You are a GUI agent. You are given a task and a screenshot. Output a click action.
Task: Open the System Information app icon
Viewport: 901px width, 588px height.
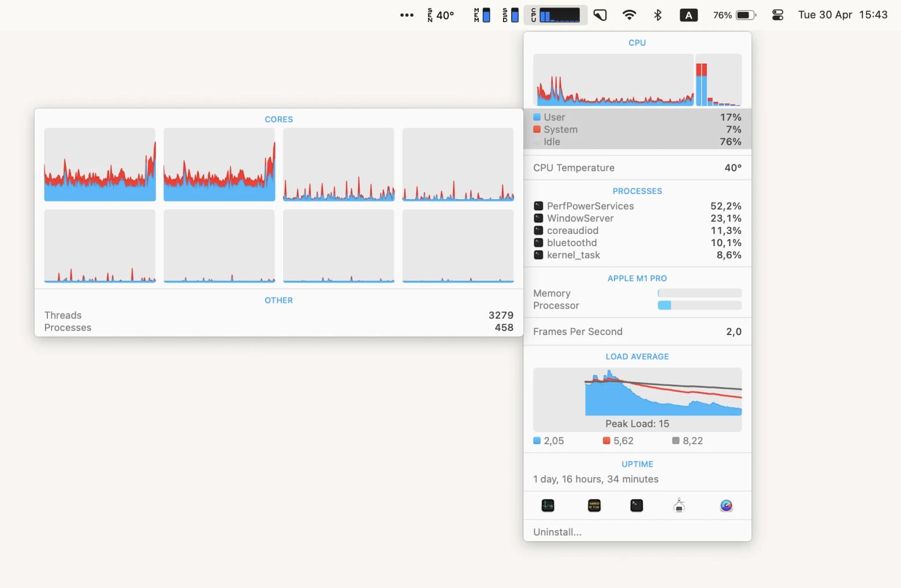pos(679,506)
